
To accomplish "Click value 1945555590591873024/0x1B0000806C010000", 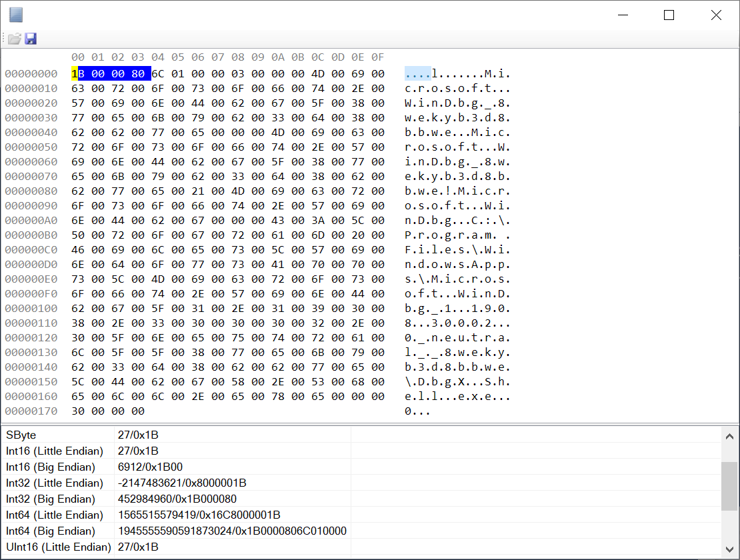I will 232,531.
